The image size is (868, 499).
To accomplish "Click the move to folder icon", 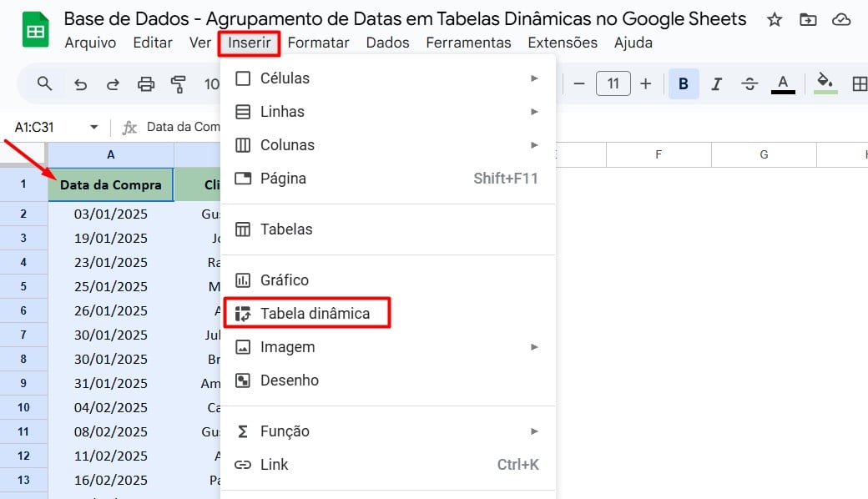I will coord(808,21).
